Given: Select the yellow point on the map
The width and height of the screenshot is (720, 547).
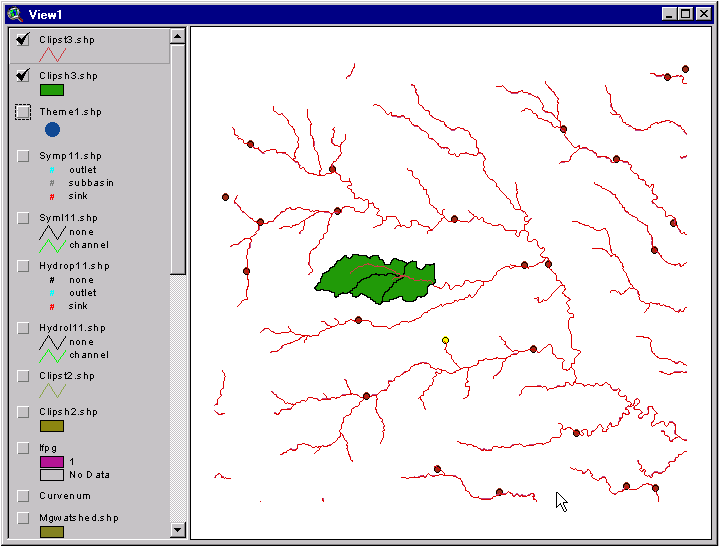Looking at the screenshot, I should [x=445, y=340].
